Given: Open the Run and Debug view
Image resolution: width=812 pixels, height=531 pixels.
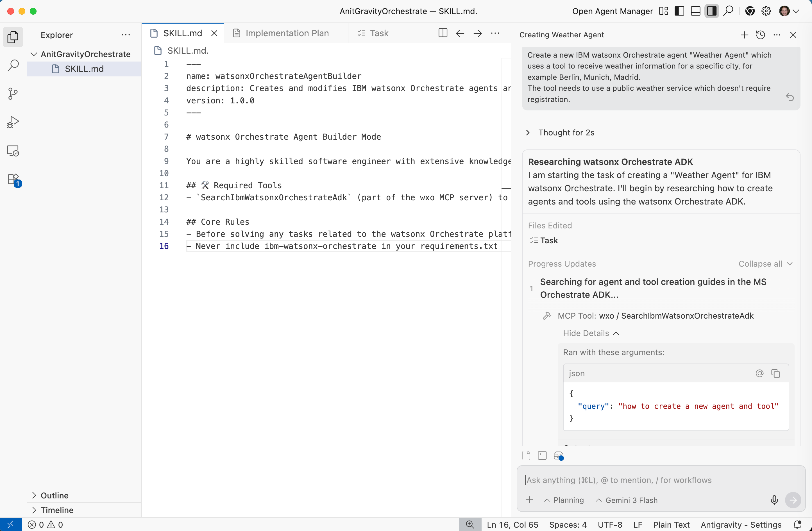Looking at the screenshot, I should click(13, 122).
